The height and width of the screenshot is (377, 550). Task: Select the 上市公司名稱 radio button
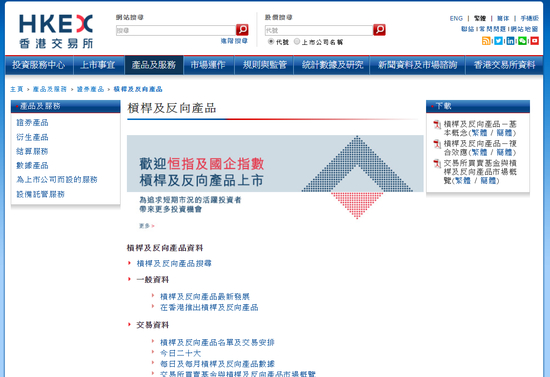click(x=297, y=41)
